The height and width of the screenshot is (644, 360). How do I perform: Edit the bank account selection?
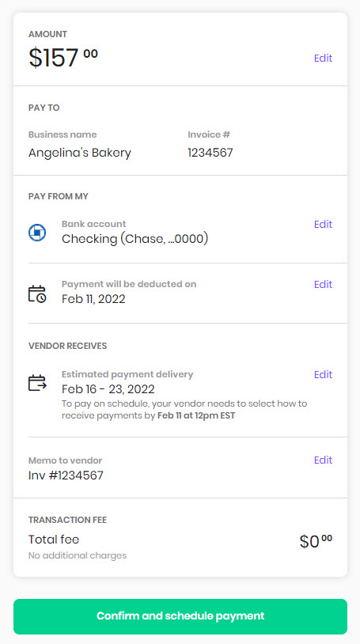(x=323, y=224)
